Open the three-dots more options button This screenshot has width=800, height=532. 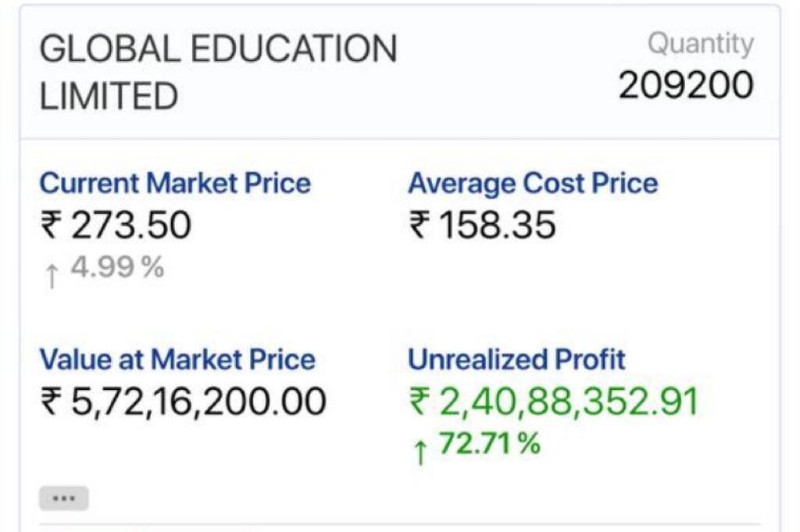tap(63, 498)
